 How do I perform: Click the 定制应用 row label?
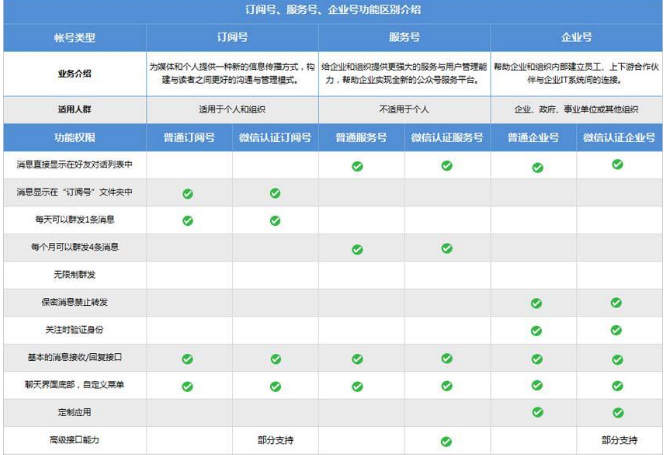pyautogui.click(x=75, y=412)
